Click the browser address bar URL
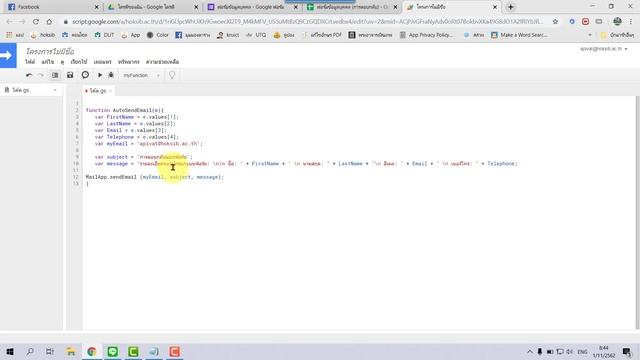This screenshot has width=640, height=360. point(307,22)
